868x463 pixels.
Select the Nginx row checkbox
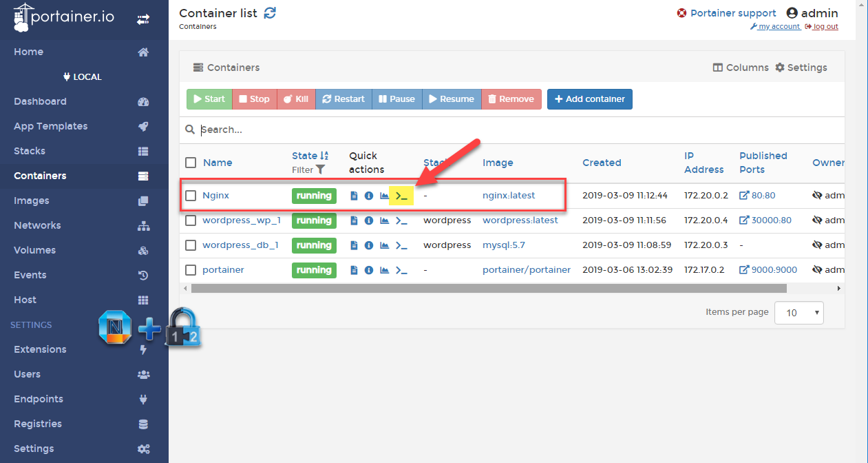(191, 196)
